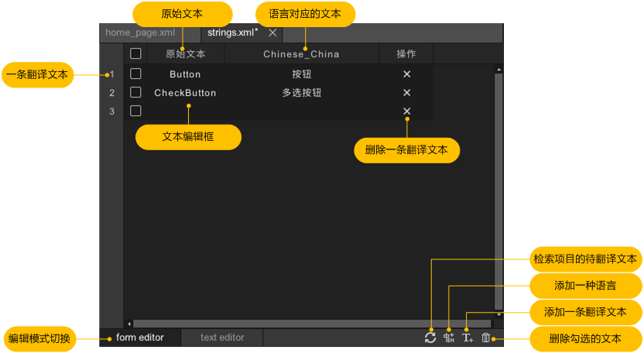The image size is (644, 353).
Task: Click the 原始文本 column header
Action: pos(185,54)
